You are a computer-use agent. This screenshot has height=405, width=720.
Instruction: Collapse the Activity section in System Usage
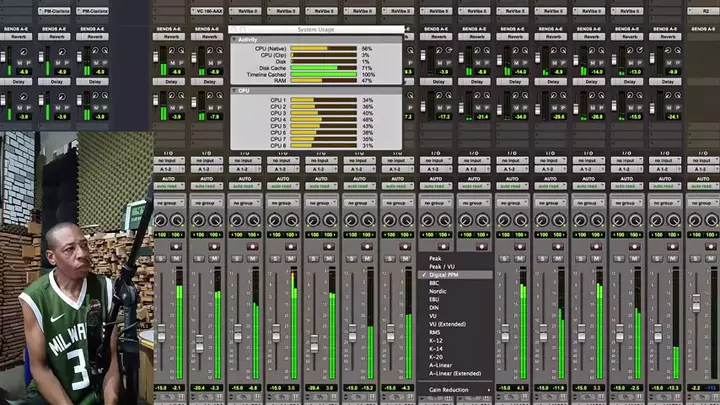[235, 40]
